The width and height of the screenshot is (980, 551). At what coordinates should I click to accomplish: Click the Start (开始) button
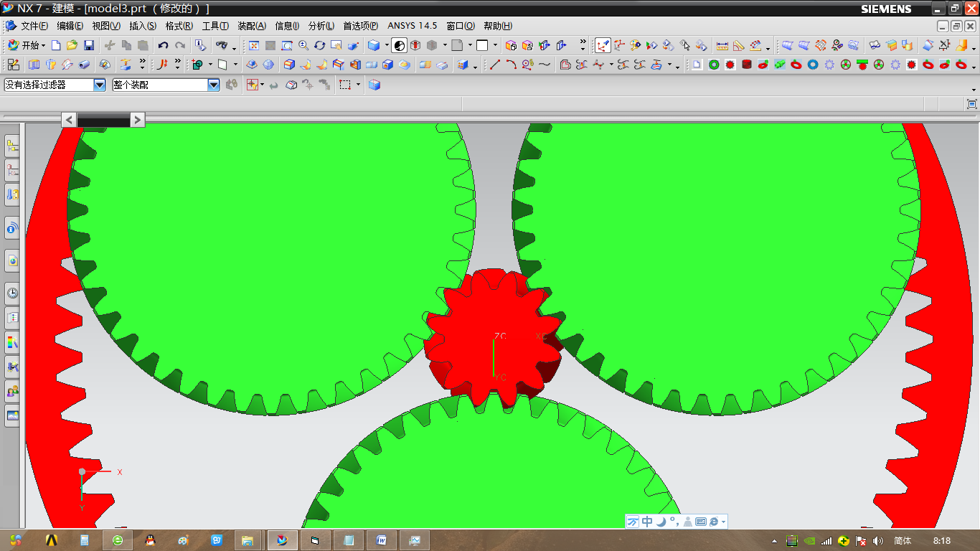[27, 45]
